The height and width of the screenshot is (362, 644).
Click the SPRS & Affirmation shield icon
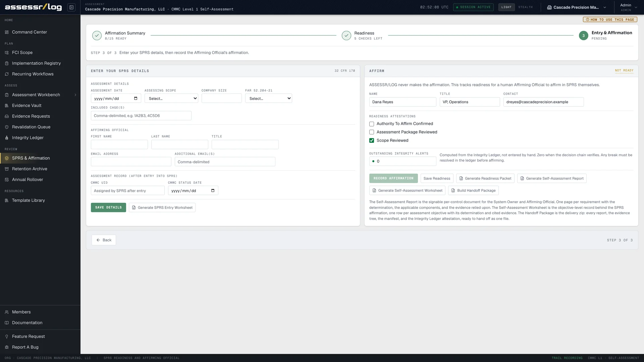pyautogui.click(x=7, y=158)
